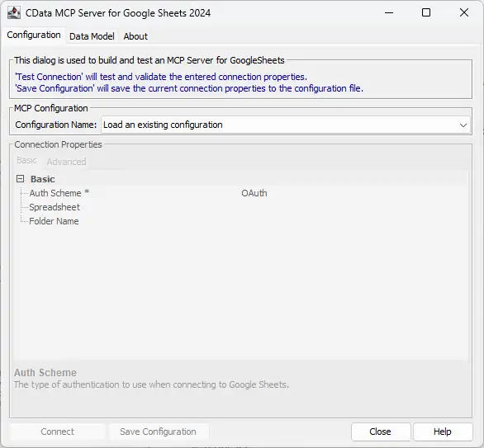Open the Configuration Name dropdown arrow
This screenshot has height=448, width=484.
(463, 125)
